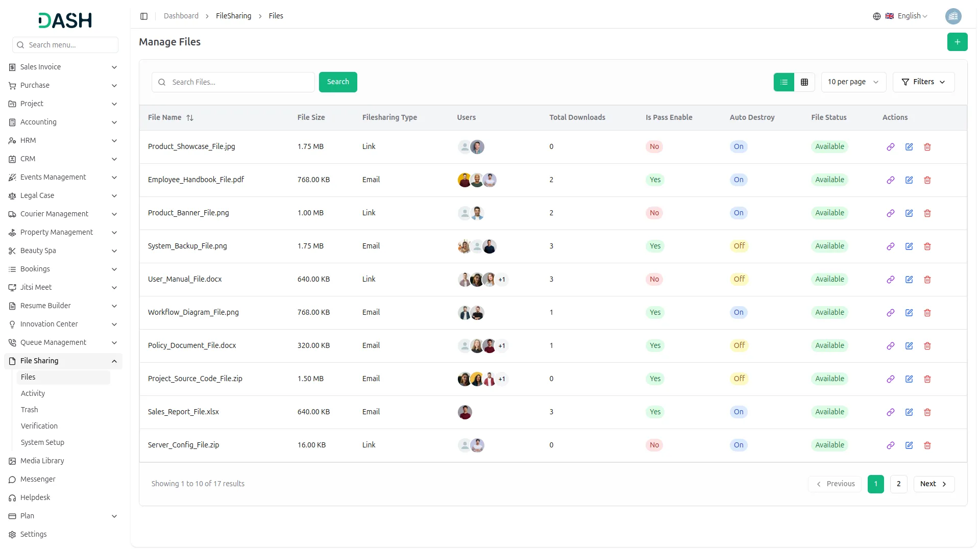Turn on Auto Destroy for System_Backup_File.png

(x=739, y=246)
